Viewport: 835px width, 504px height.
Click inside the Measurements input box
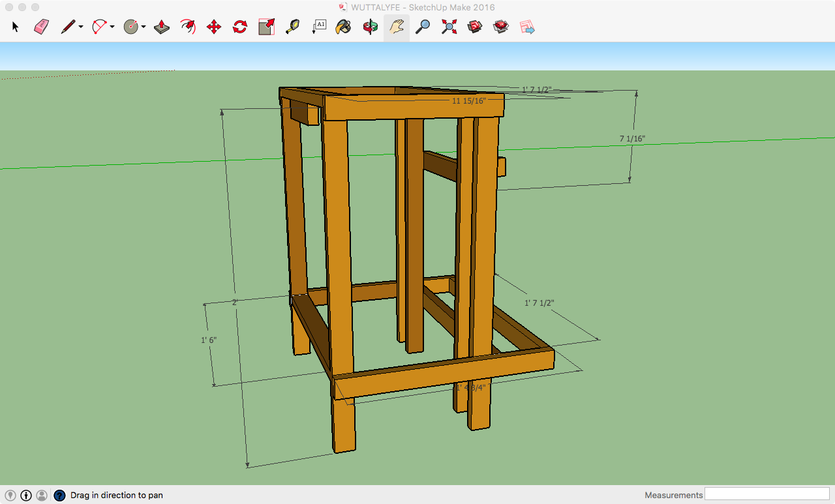point(767,494)
